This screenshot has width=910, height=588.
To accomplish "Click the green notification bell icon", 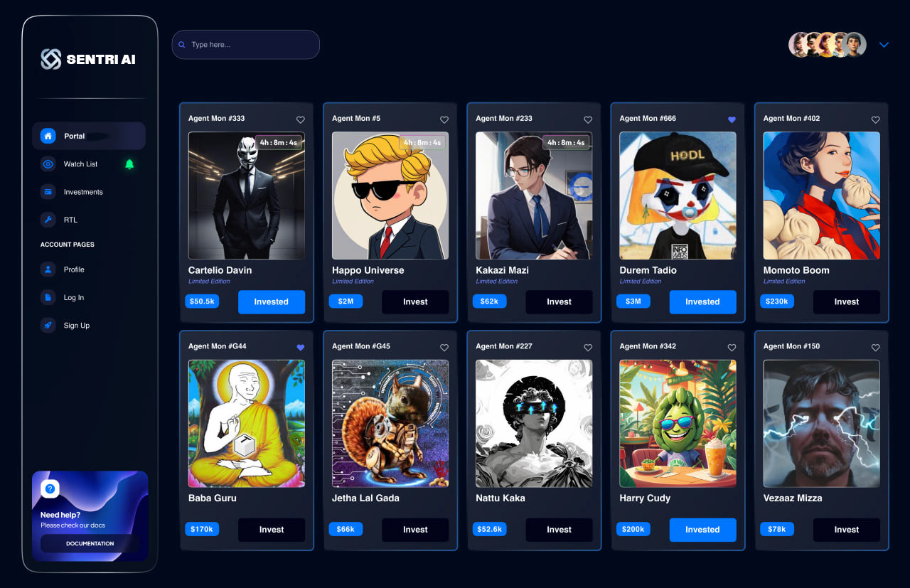I will (x=129, y=164).
